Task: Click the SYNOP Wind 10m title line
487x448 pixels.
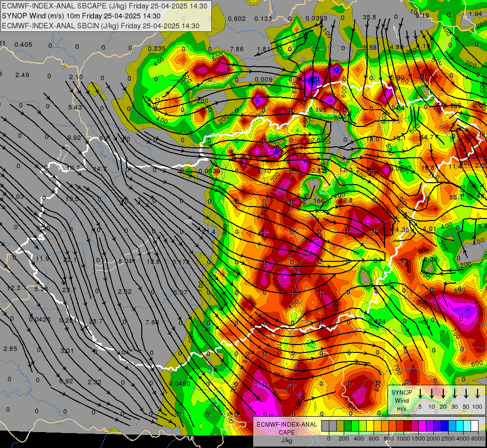Action: pos(81,16)
